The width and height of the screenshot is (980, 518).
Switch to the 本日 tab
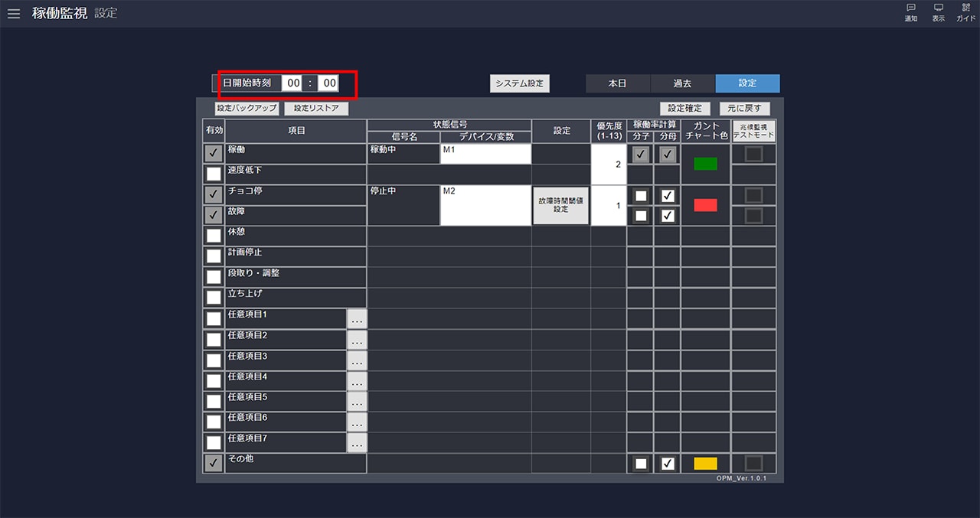point(617,83)
